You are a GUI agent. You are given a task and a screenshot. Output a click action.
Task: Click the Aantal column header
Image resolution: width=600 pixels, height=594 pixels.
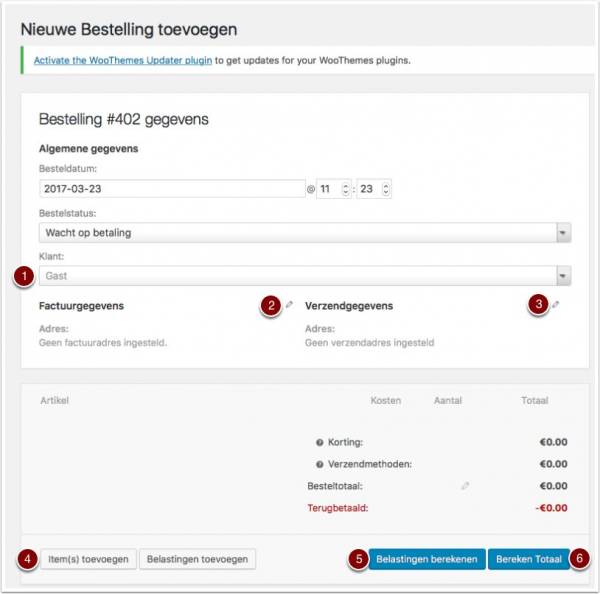(448, 400)
